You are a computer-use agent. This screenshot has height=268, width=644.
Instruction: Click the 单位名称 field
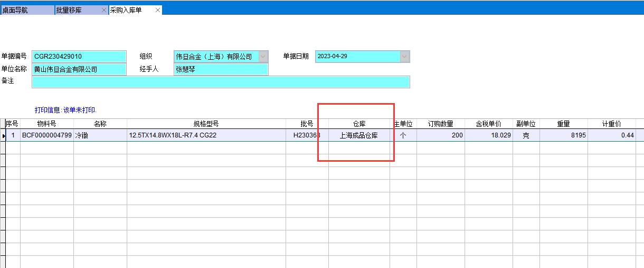79,69
